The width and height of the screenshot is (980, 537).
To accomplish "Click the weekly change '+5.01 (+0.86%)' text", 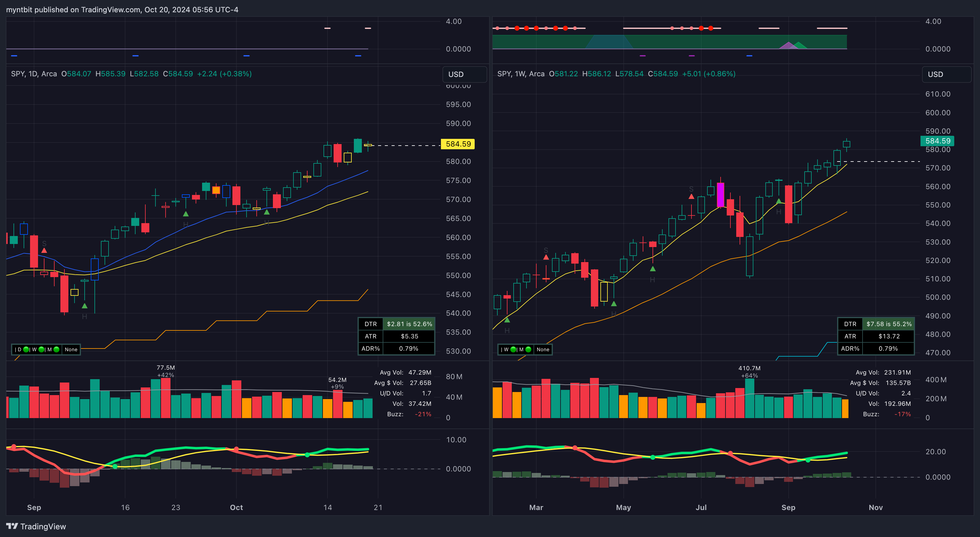I will click(x=709, y=74).
